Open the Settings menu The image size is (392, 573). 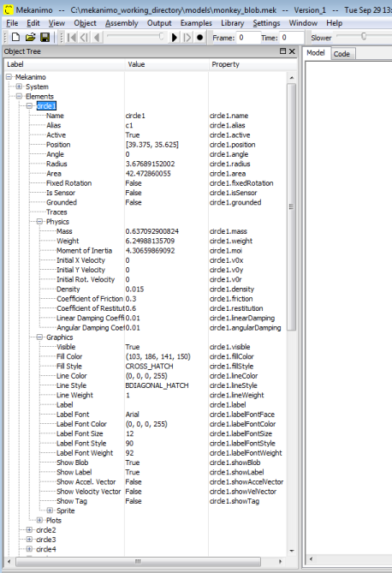266,23
